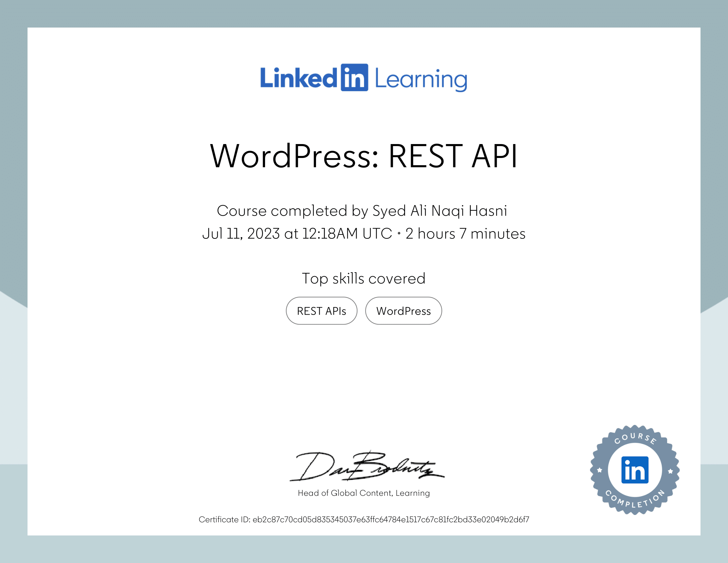Select the Learning wordmark next to LinkedIn logo
Viewport: 728px width, 563px height.
pyautogui.click(x=422, y=79)
